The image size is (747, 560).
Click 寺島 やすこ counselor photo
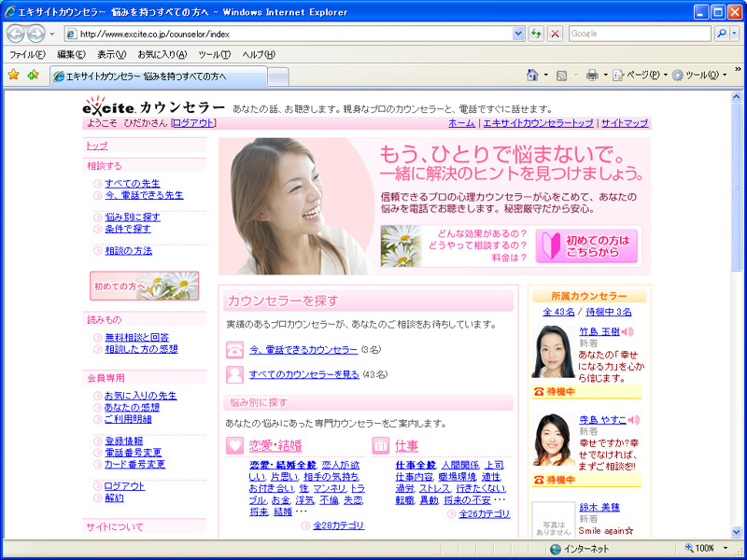553,440
